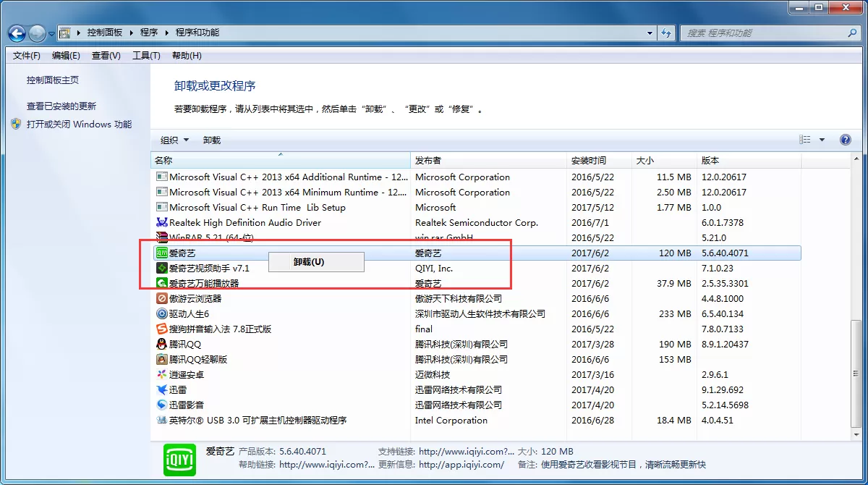
Task: Click the 逍遥安卓 icon
Action: pos(162,375)
